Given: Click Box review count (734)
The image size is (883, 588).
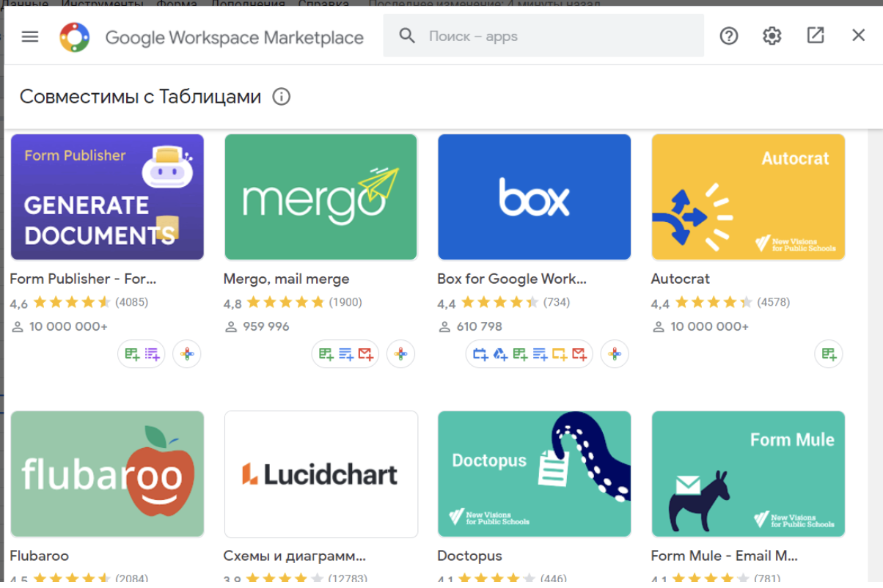Looking at the screenshot, I should (557, 302).
